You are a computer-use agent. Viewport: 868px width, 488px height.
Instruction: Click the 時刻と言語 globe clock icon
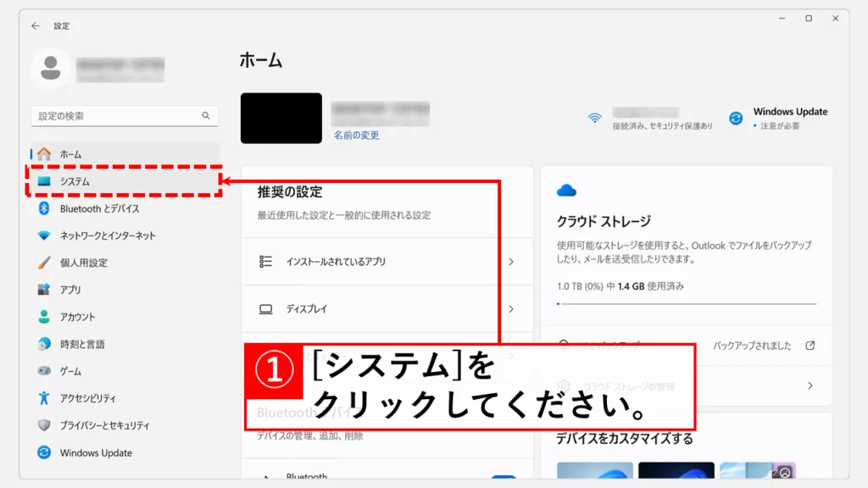click(44, 344)
